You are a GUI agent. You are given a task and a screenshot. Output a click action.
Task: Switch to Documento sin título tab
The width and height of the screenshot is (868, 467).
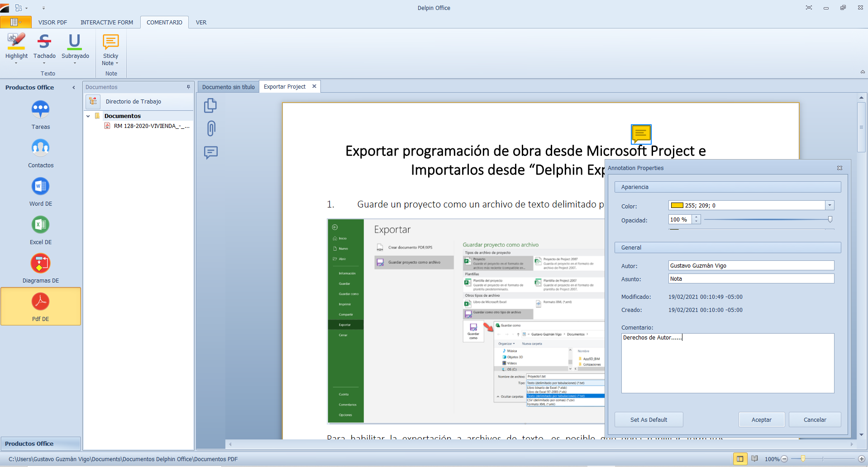click(x=228, y=87)
